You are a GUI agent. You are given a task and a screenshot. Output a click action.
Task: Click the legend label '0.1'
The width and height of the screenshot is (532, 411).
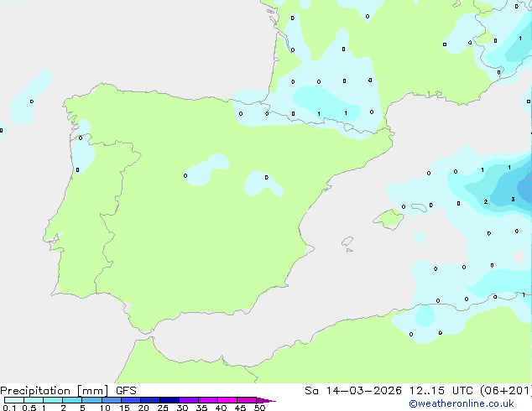coord(9,408)
